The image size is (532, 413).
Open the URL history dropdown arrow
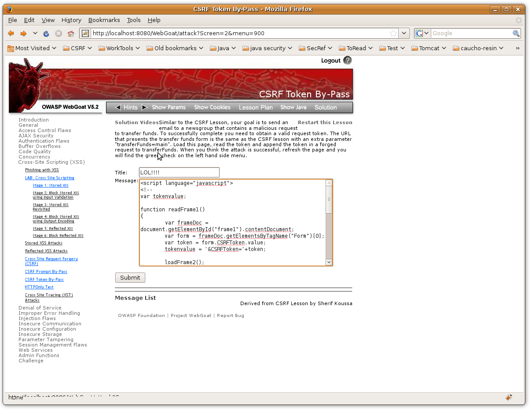pos(404,33)
